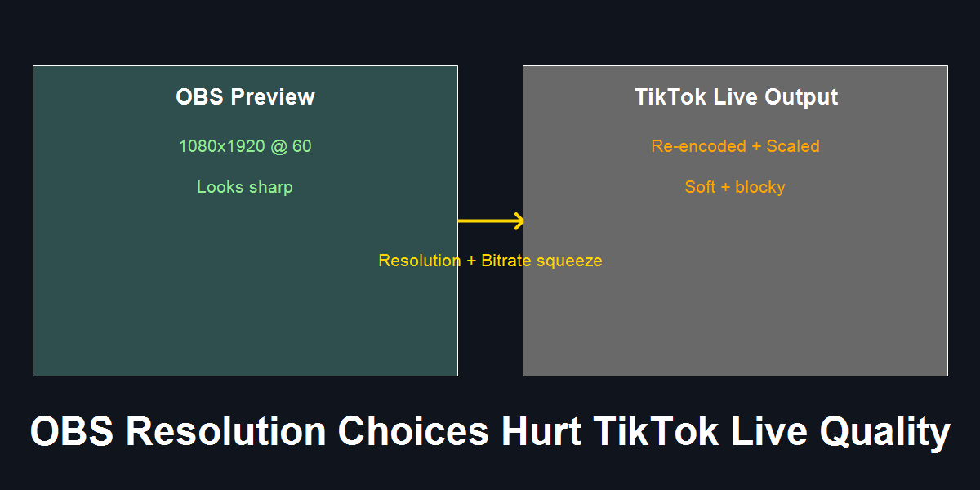Click the "TikTok Live Output" panel title
Image resolution: width=980 pixels, height=490 pixels.
(x=736, y=97)
